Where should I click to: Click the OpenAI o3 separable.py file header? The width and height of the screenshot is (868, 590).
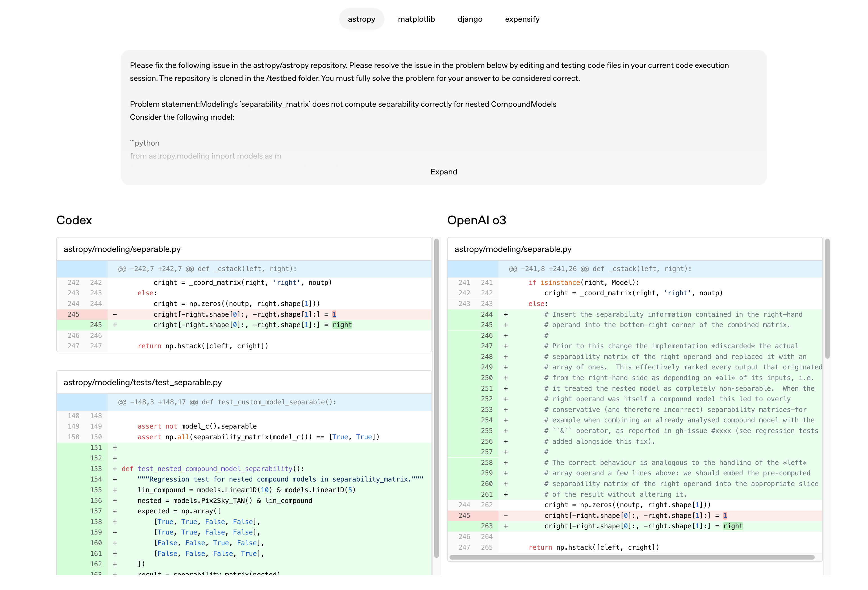point(635,249)
